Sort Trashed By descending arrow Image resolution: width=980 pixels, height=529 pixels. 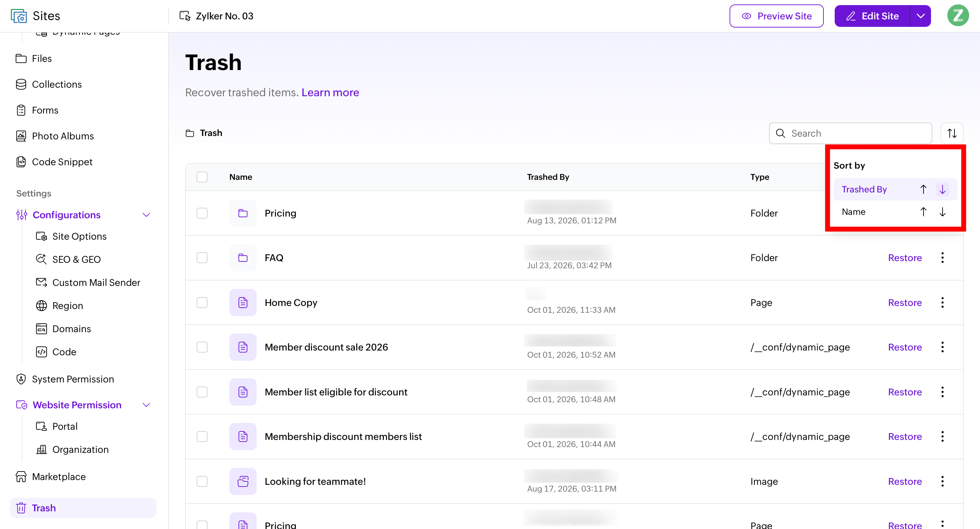tap(942, 189)
